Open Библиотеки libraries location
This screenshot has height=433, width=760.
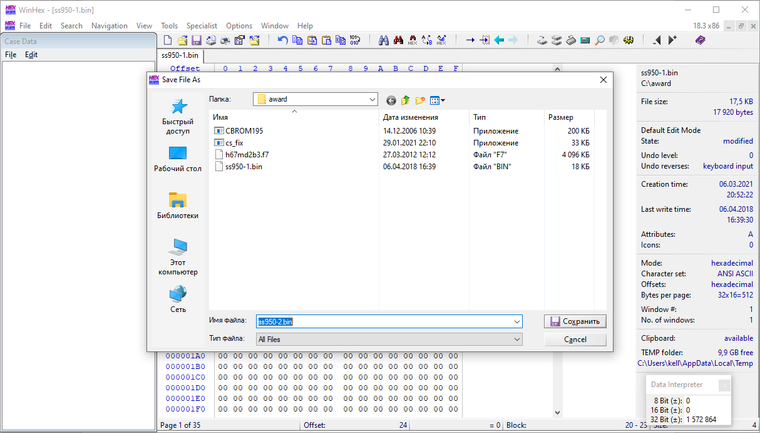(x=177, y=206)
